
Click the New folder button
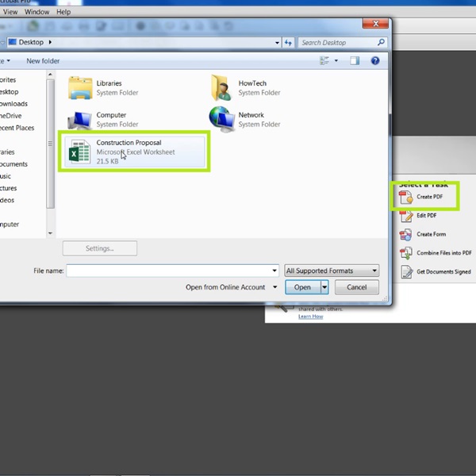(43, 61)
